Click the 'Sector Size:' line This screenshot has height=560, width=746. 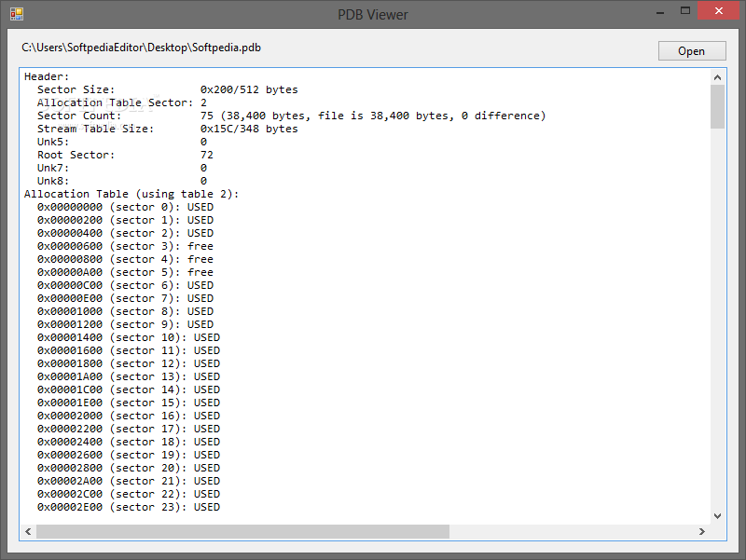coord(168,89)
